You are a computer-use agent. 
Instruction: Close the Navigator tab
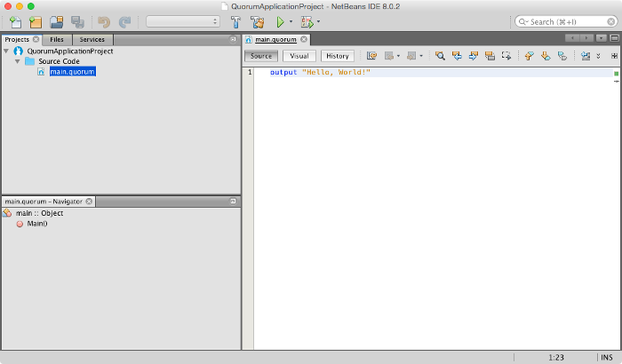point(89,202)
